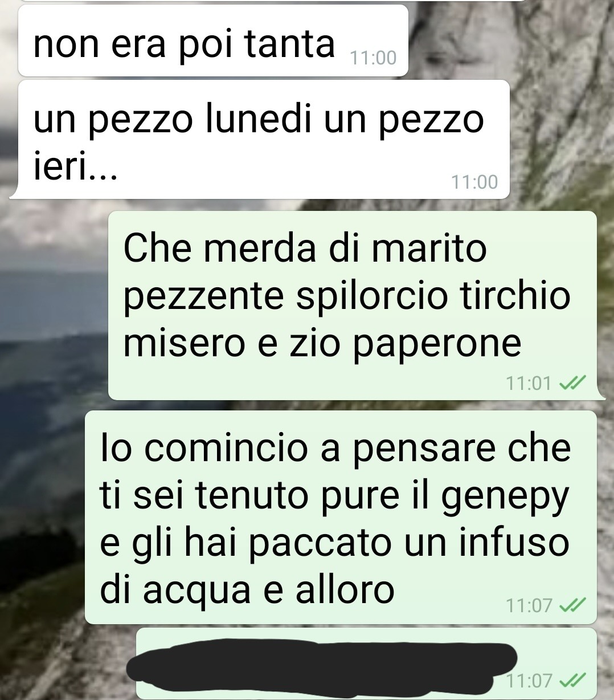
Task: Tap read receipt ticks on redacted message
Action: pyautogui.click(x=572, y=681)
